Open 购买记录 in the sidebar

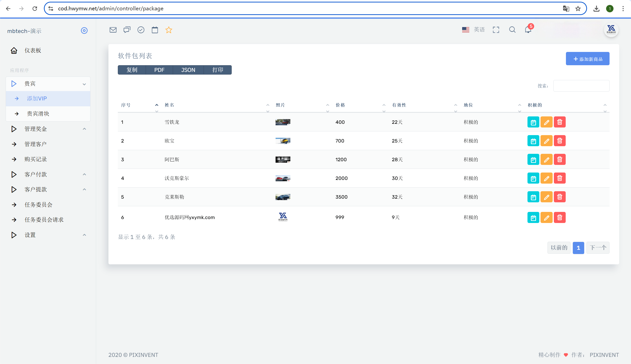tap(35, 159)
